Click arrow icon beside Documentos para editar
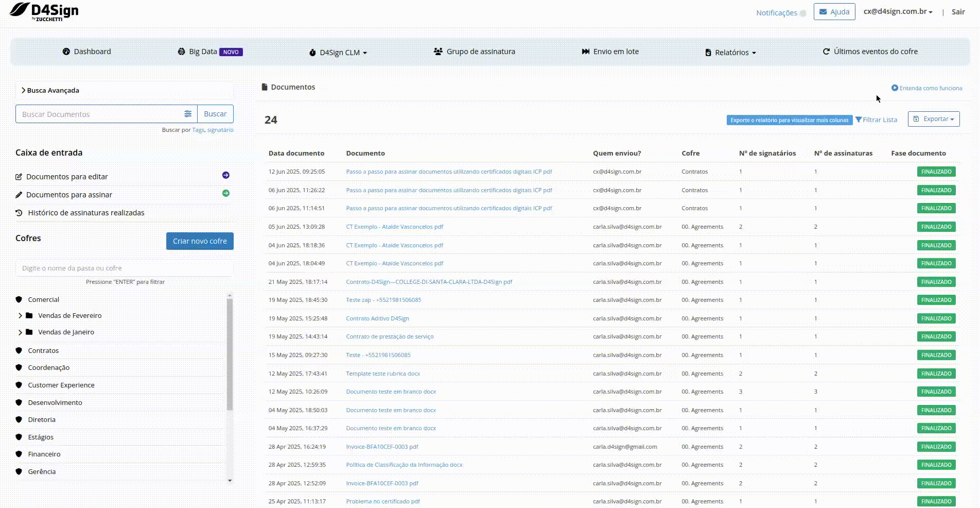Screen dimensions: 980x508 tap(226, 175)
